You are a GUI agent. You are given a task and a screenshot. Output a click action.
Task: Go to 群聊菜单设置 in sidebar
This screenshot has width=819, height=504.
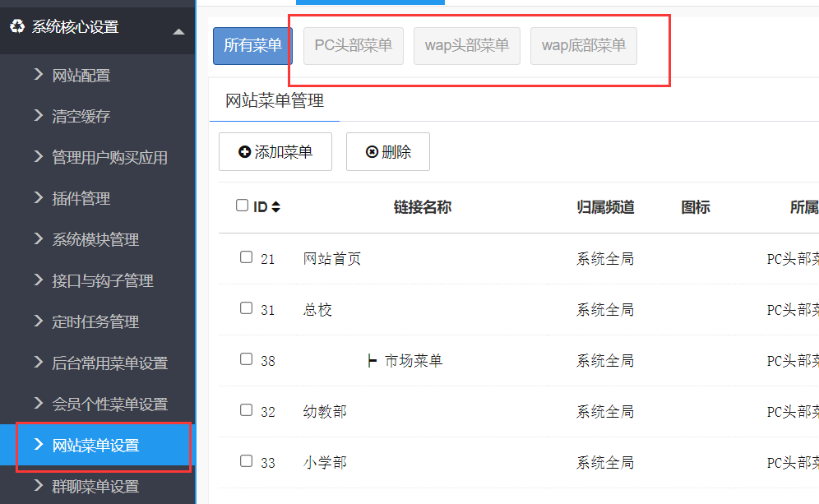coord(95,486)
